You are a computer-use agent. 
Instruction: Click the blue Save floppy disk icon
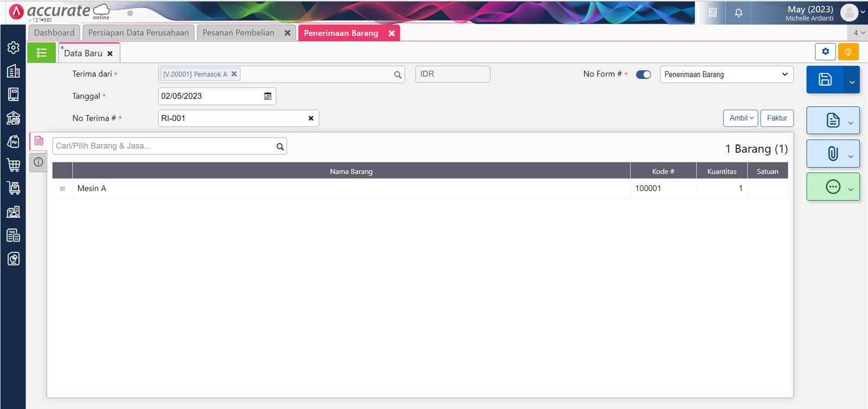(825, 79)
